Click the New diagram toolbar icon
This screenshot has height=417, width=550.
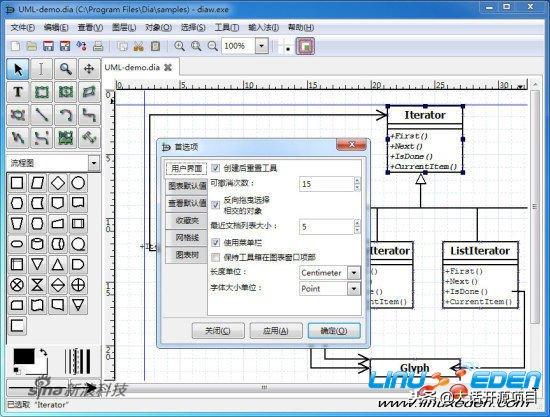[15, 46]
